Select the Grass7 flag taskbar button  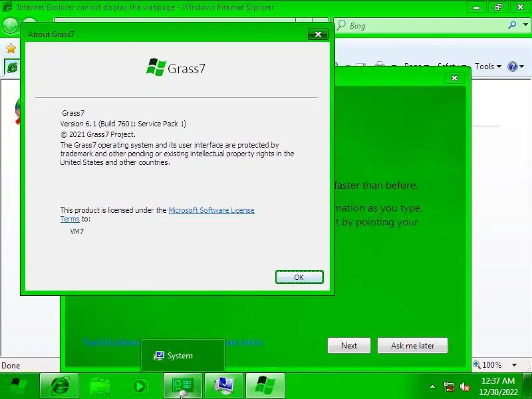(x=265, y=386)
